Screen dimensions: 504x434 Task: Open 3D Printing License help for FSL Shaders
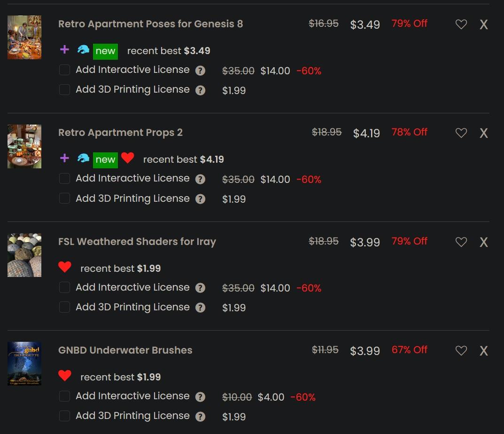200,308
